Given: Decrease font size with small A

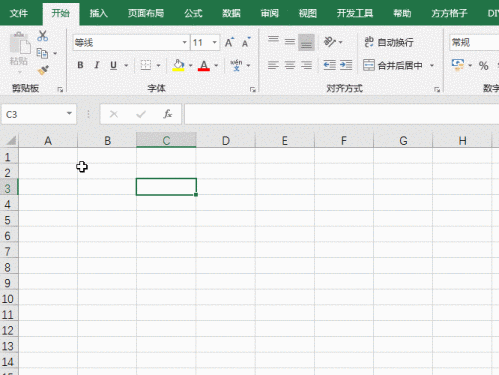Looking at the screenshot, I should (x=246, y=42).
